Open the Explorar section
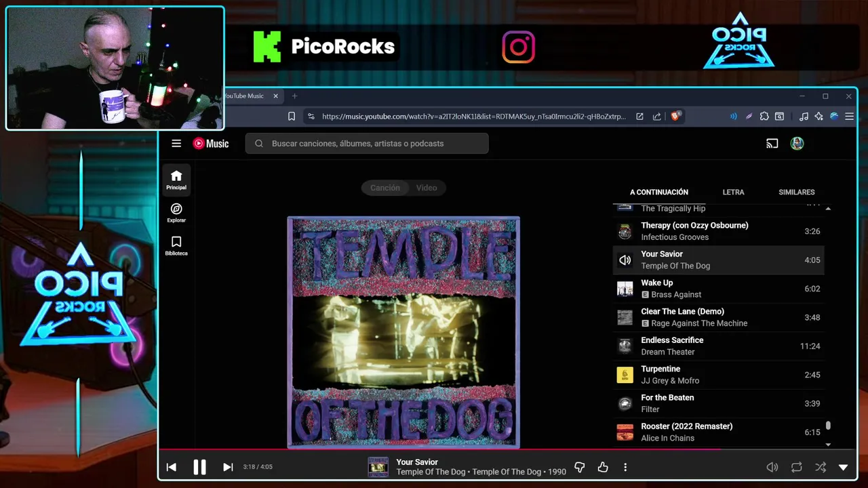The height and width of the screenshot is (488, 868). pos(176,213)
